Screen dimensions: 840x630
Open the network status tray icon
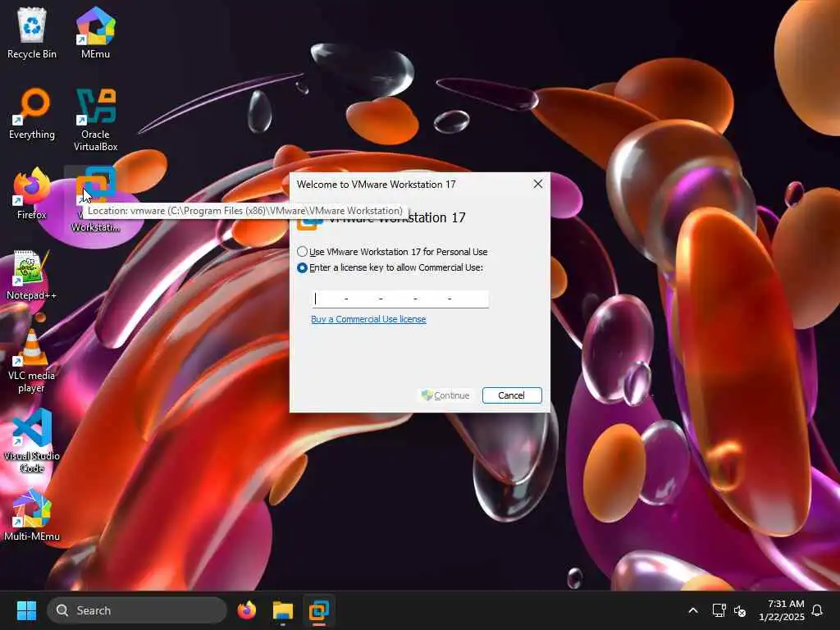click(719, 610)
